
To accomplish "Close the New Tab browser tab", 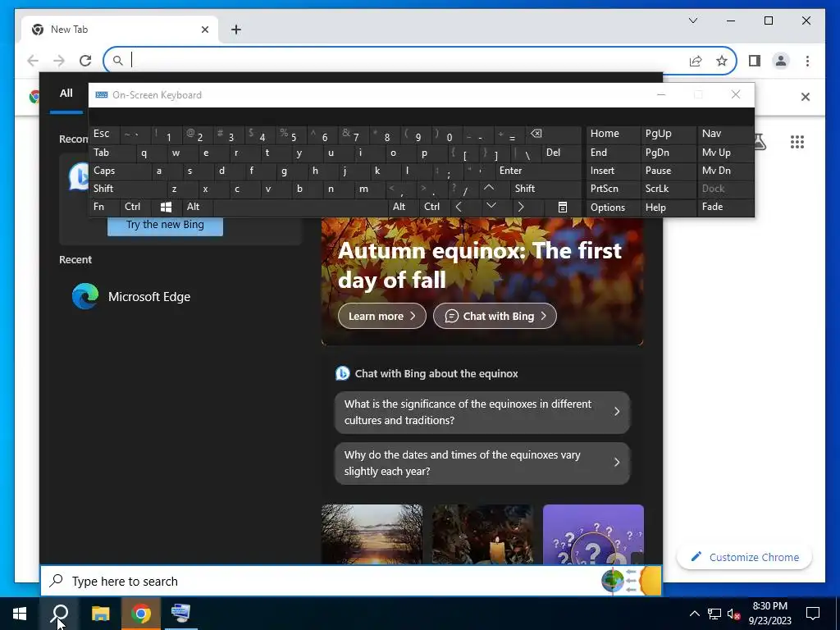I will [204, 30].
